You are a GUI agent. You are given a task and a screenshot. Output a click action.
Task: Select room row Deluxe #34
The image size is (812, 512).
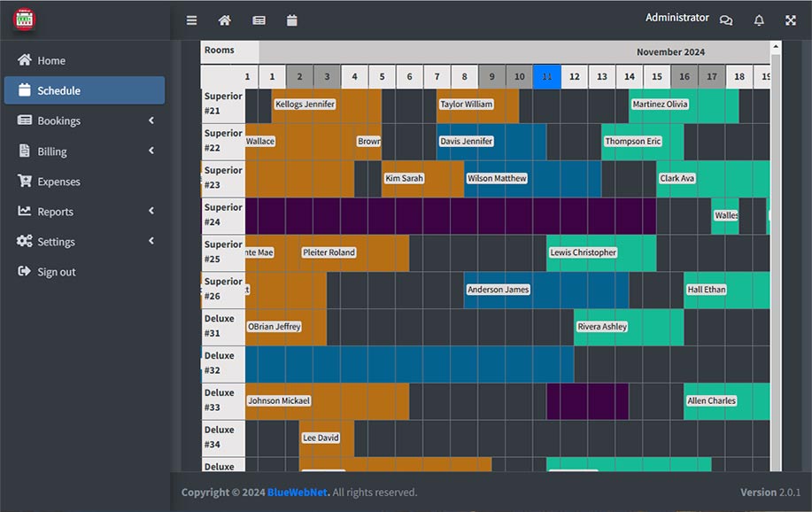point(223,437)
